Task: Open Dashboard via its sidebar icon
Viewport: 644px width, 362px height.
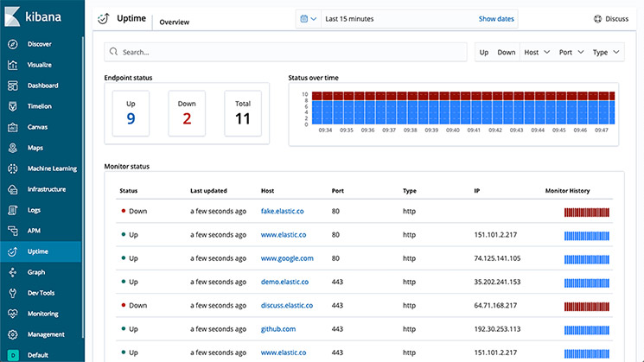Action: [13, 86]
